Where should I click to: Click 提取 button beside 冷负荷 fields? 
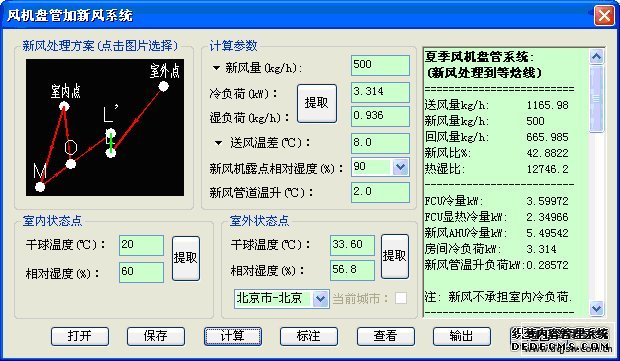click(317, 103)
